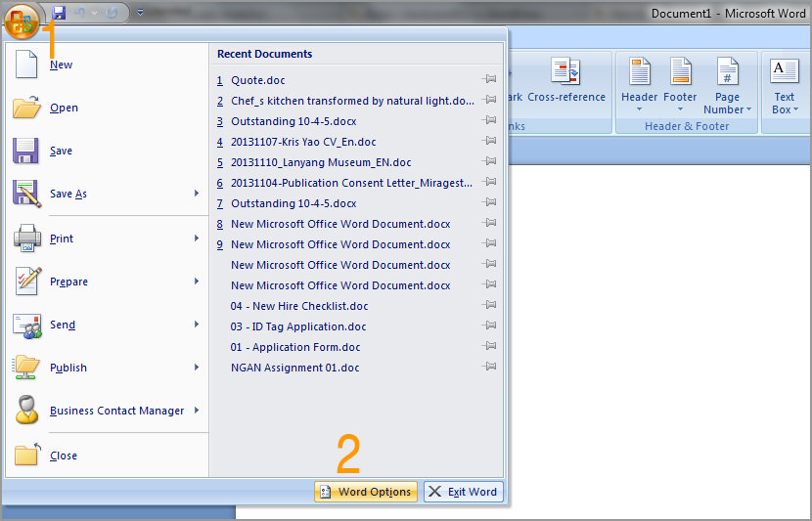Click the Redo icon in Quick Access Toolbar
This screenshot has height=521, width=812.
pyautogui.click(x=112, y=13)
